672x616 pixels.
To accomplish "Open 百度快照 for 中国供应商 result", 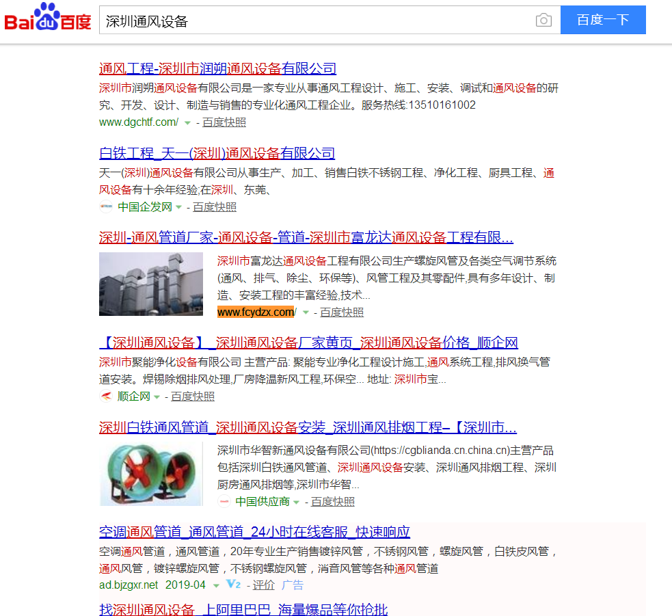I will pos(333,502).
